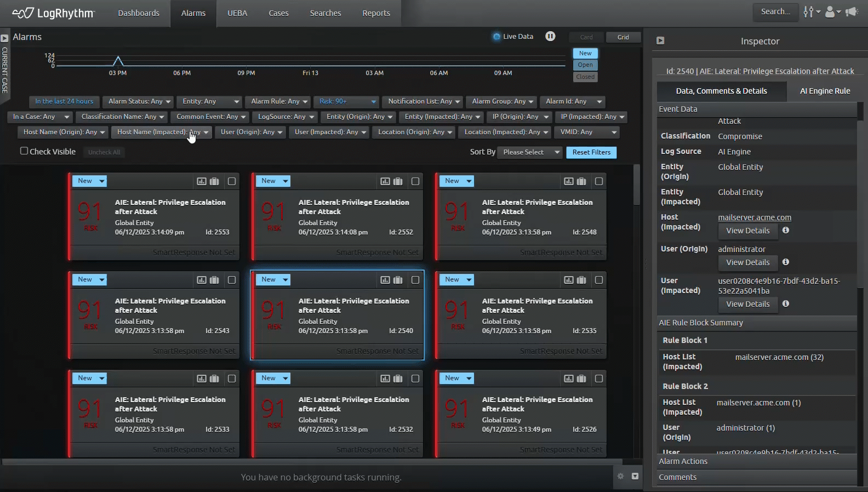Open drill-down chart icon on alarm 2553
The image size is (868, 492).
tap(202, 181)
